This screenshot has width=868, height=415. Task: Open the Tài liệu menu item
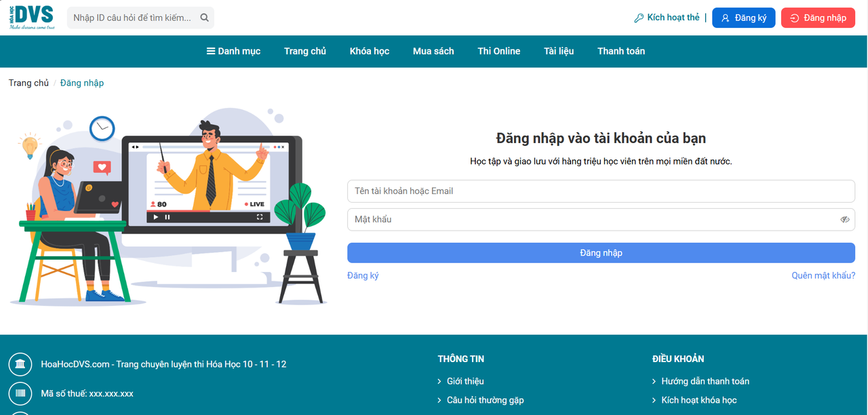click(559, 51)
